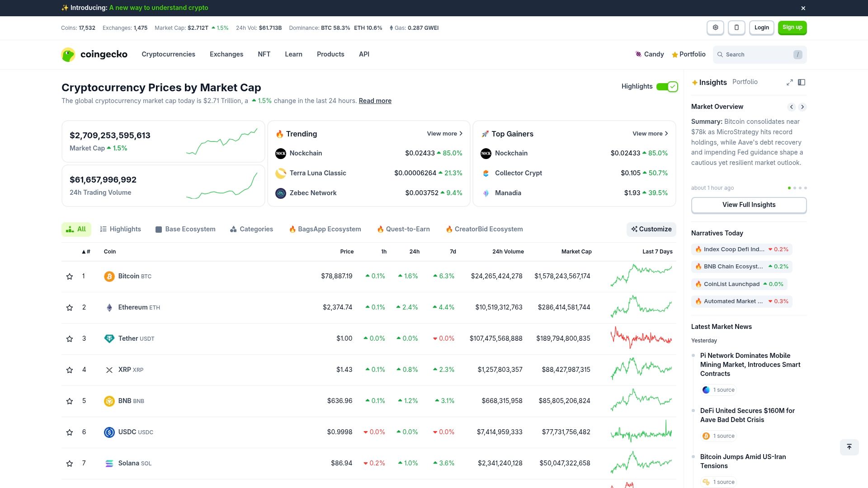Toggle the Highlights switch off

click(x=667, y=87)
